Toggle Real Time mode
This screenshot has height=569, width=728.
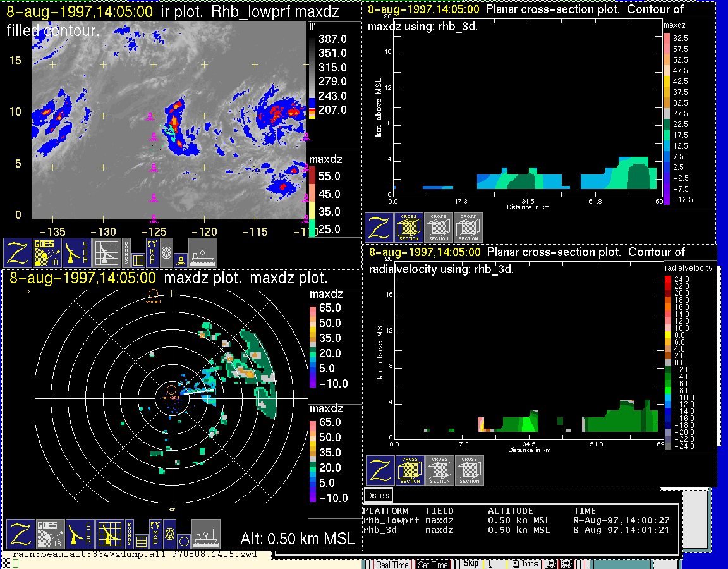392,565
